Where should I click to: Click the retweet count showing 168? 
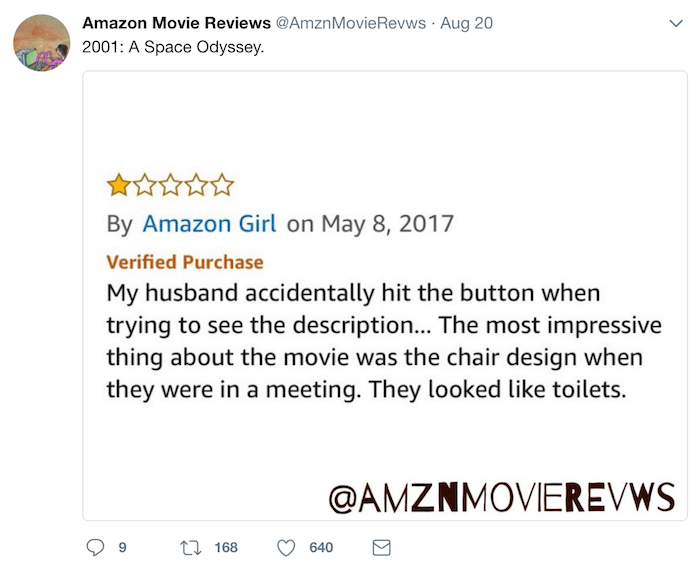pyautogui.click(x=226, y=548)
